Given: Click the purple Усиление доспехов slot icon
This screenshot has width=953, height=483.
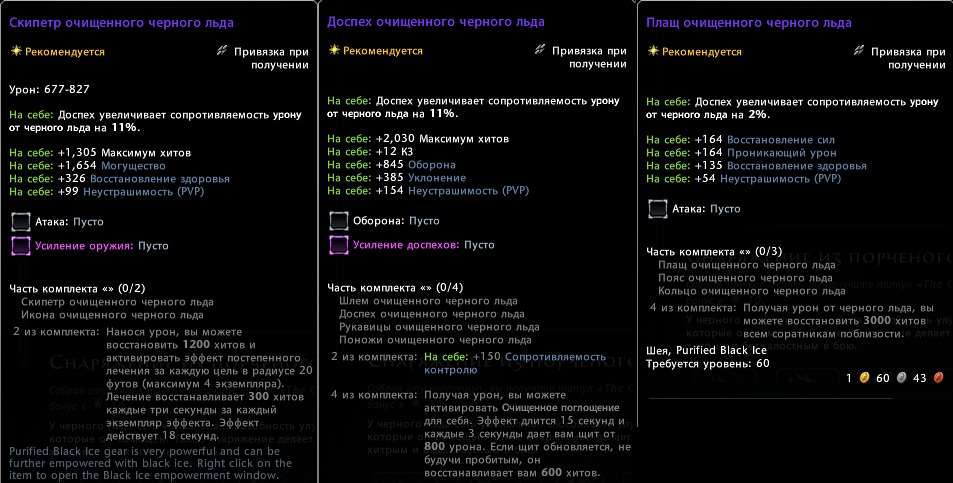Looking at the screenshot, I should point(338,245).
